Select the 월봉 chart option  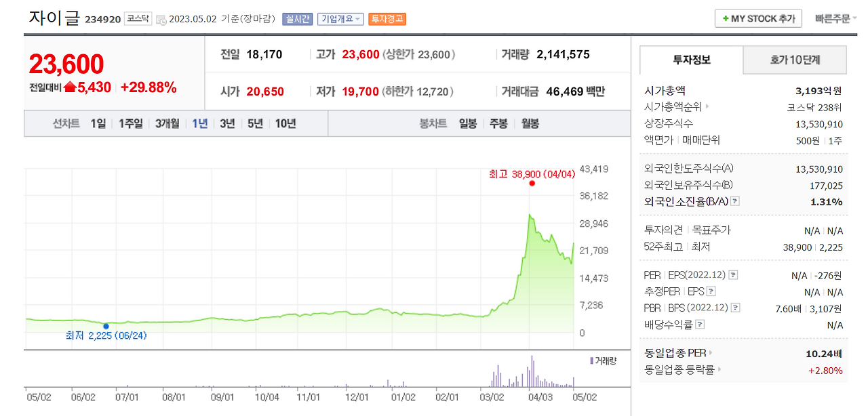pyautogui.click(x=530, y=123)
